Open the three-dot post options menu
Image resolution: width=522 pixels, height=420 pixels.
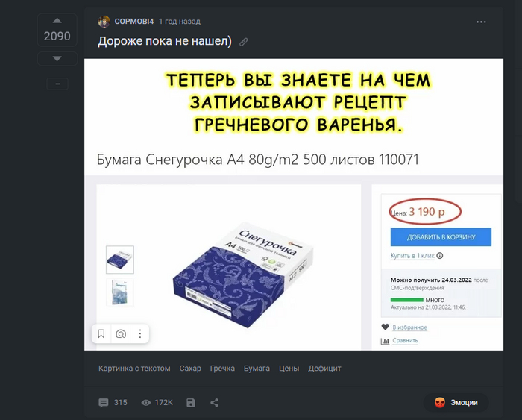coord(481,22)
